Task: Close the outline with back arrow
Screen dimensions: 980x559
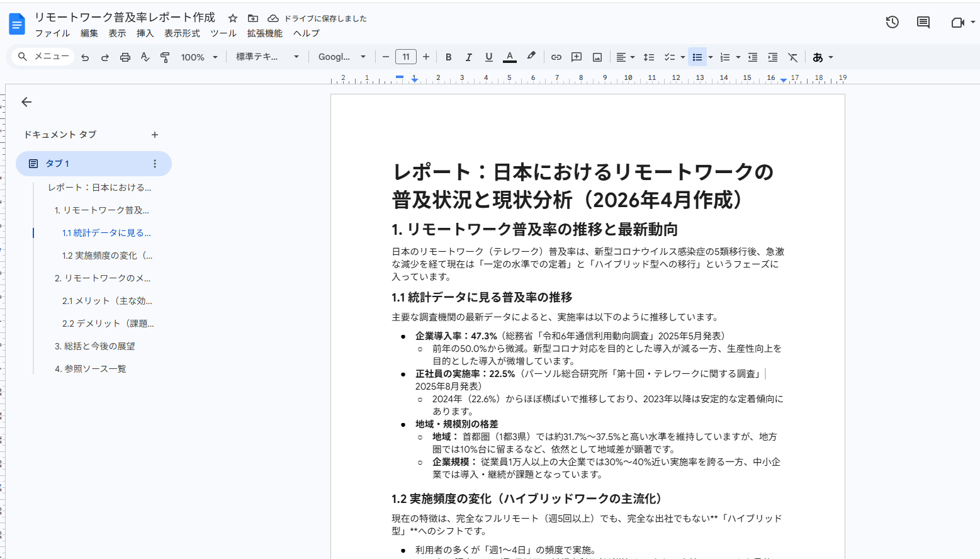Action: coord(26,102)
